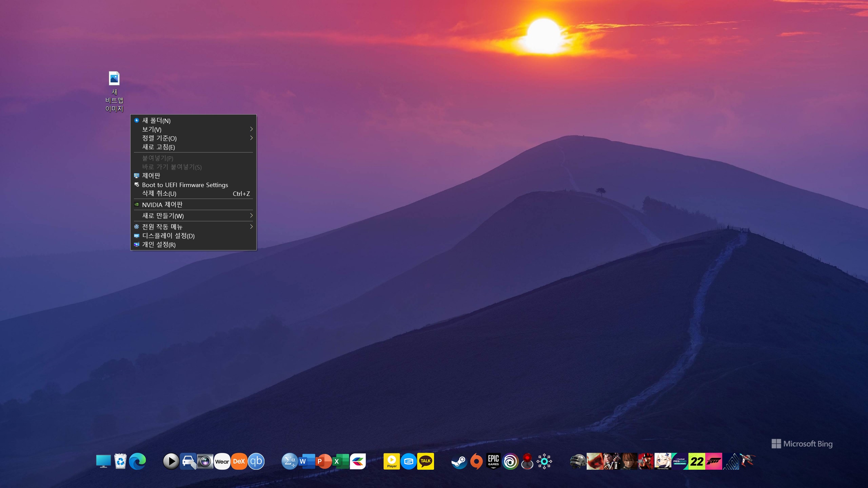The height and width of the screenshot is (488, 868).
Task: Launch the brown-haired girl game thumbnail
Action: pyautogui.click(x=629, y=461)
